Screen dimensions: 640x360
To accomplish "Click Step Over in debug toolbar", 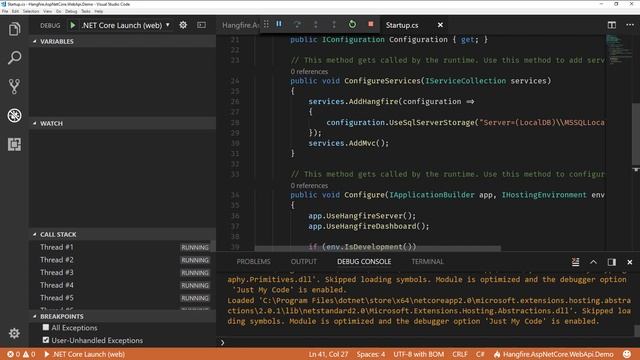I will point(298,24).
